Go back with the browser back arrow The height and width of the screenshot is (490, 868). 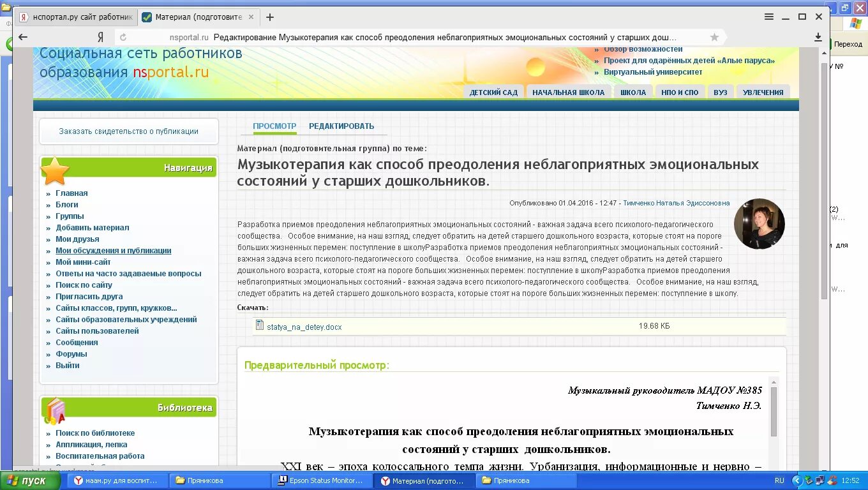pyautogui.click(x=23, y=37)
